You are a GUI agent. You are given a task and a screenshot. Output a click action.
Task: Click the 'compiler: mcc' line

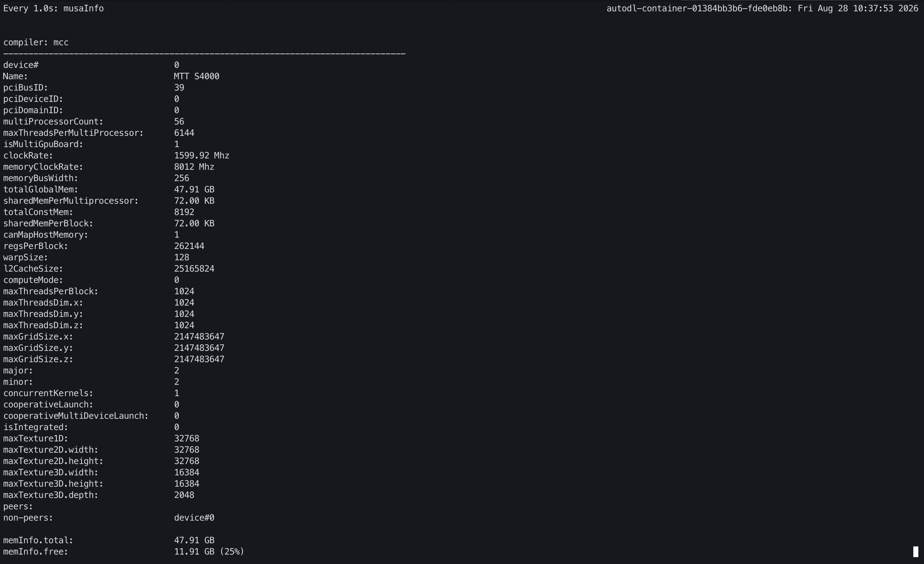click(36, 42)
